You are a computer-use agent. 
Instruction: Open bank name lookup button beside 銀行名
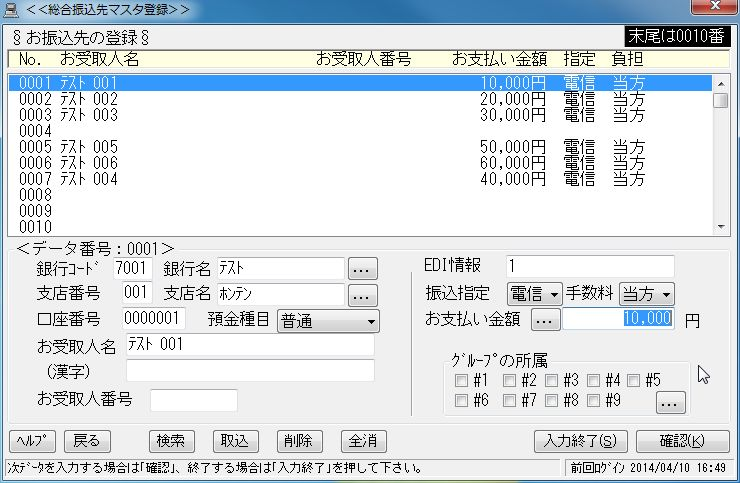coord(362,269)
